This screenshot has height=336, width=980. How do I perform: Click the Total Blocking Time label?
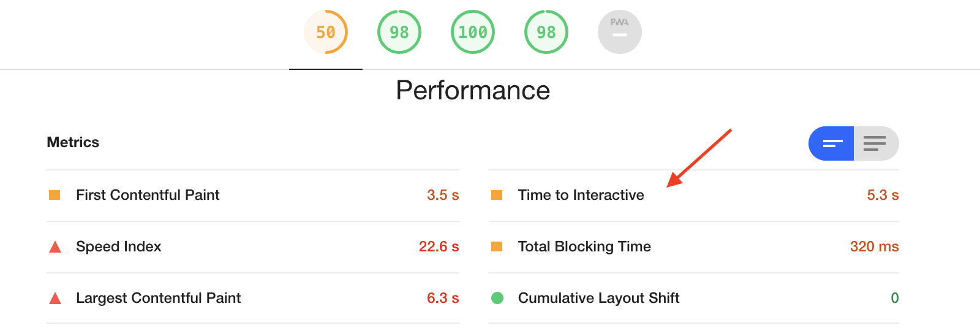click(584, 246)
